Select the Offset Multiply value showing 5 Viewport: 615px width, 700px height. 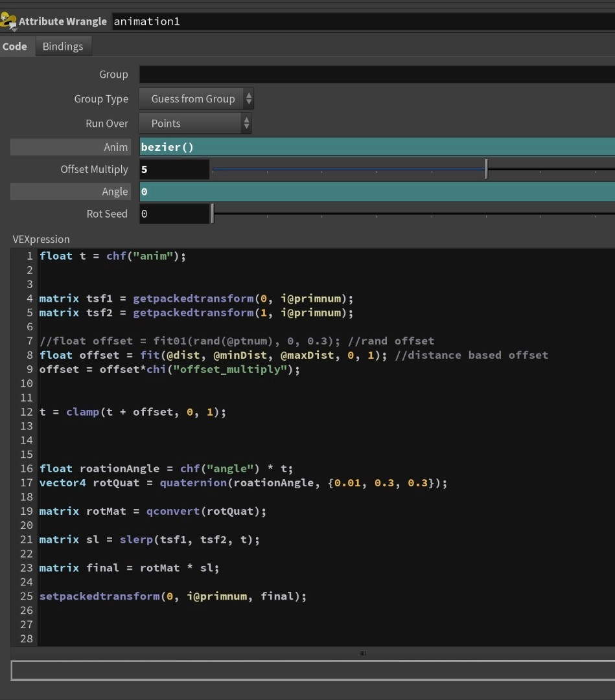click(175, 169)
